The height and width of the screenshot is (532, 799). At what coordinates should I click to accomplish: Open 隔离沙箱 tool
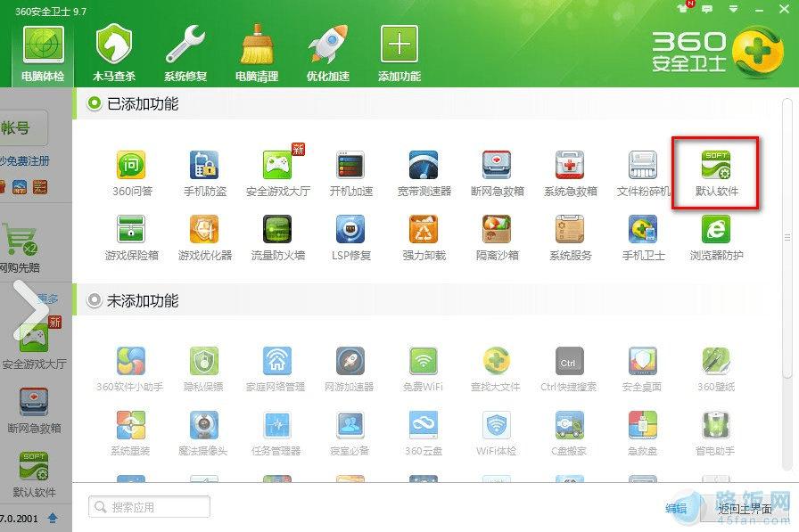[497, 238]
